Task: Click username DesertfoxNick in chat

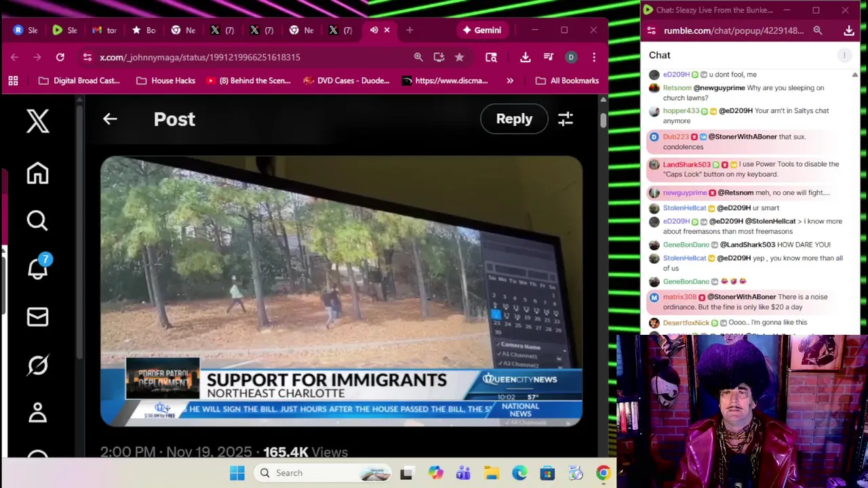Action: [x=686, y=323]
